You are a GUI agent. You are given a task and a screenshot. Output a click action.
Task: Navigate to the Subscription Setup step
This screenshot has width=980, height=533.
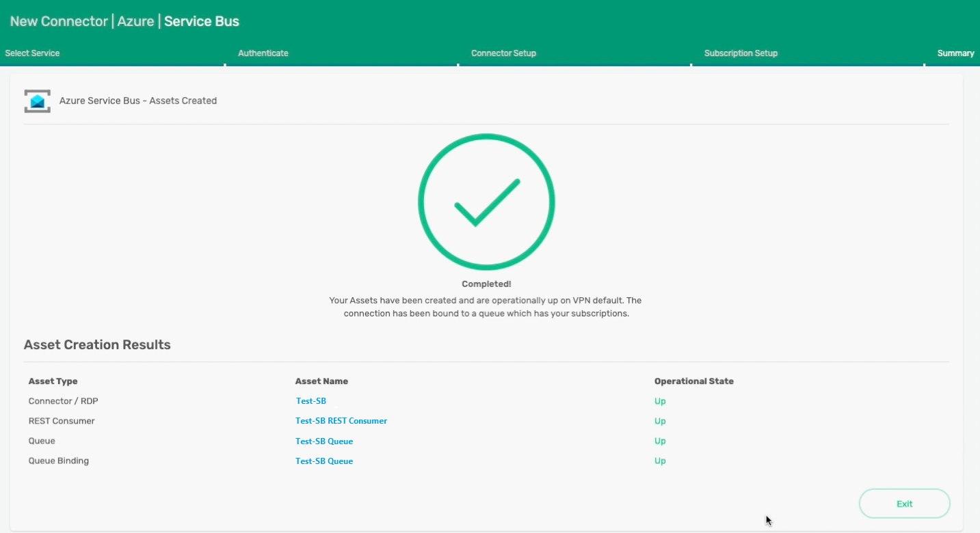coord(741,53)
